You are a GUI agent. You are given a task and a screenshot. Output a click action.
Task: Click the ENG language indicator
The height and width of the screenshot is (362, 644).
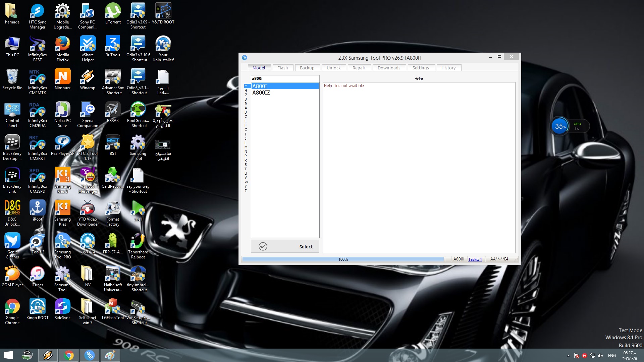612,356
